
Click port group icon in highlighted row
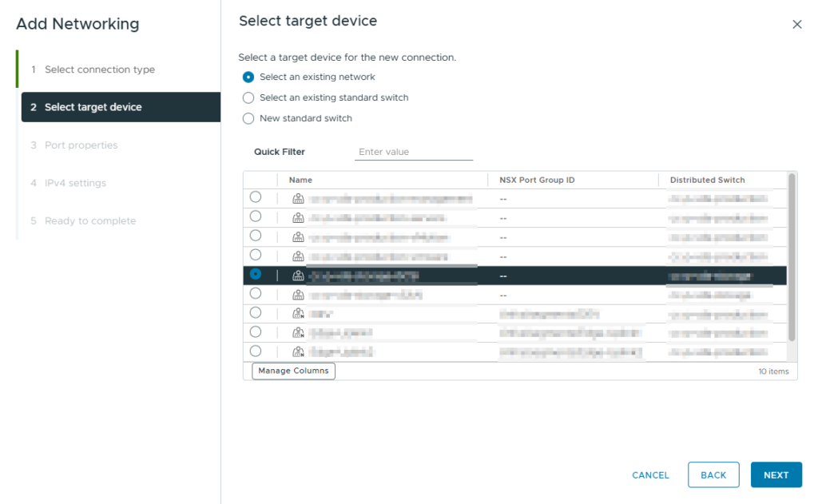[298, 276]
